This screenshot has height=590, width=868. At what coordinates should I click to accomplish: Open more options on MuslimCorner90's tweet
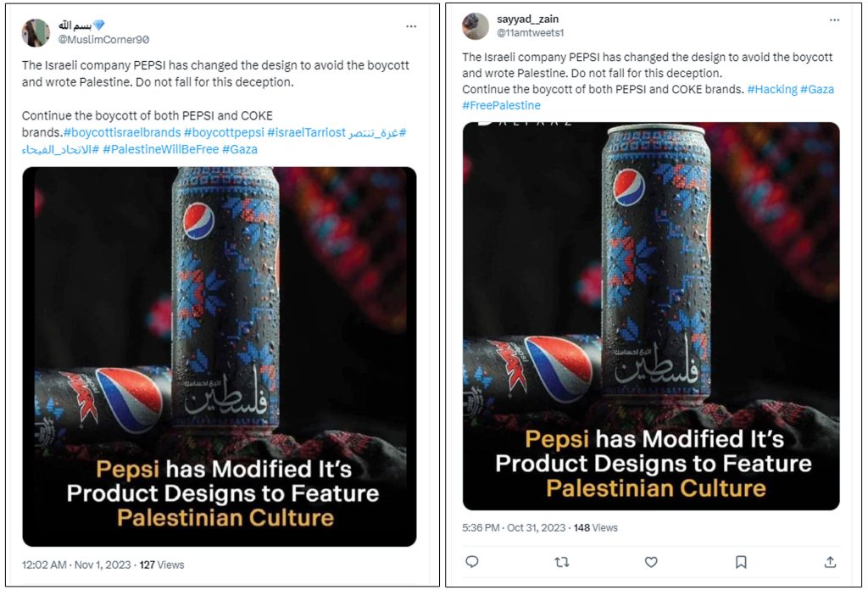click(x=411, y=26)
